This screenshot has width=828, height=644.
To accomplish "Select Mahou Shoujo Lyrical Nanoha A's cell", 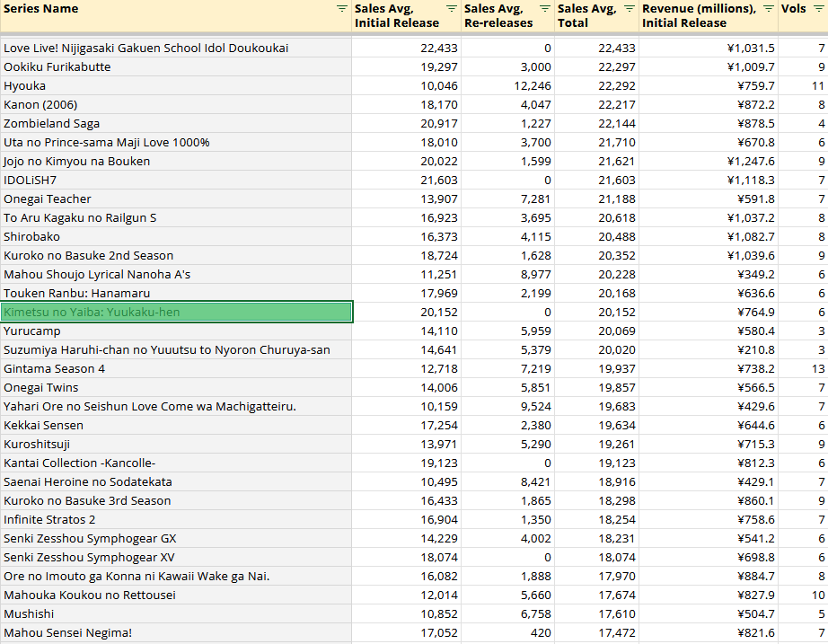I will click(176, 274).
